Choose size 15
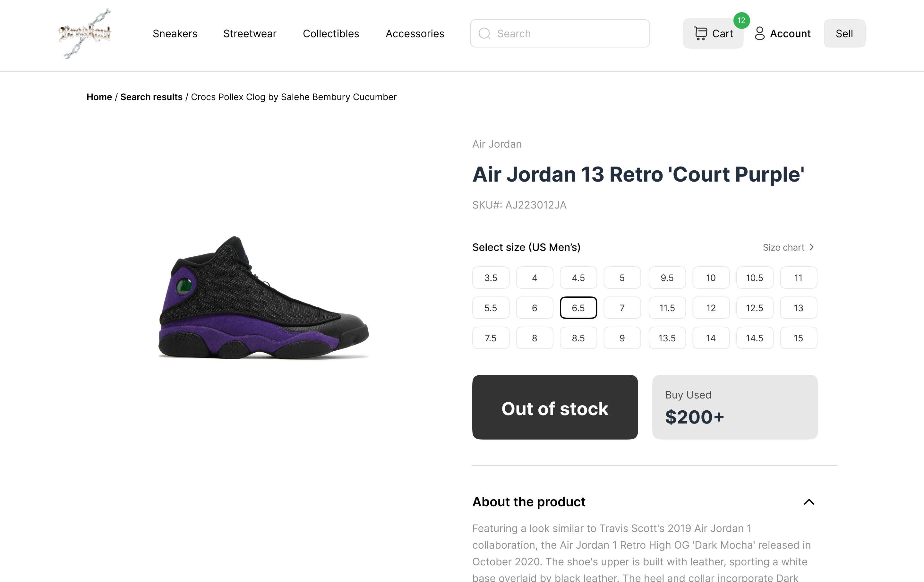The image size is (924, 582). (x=798, y=338)
